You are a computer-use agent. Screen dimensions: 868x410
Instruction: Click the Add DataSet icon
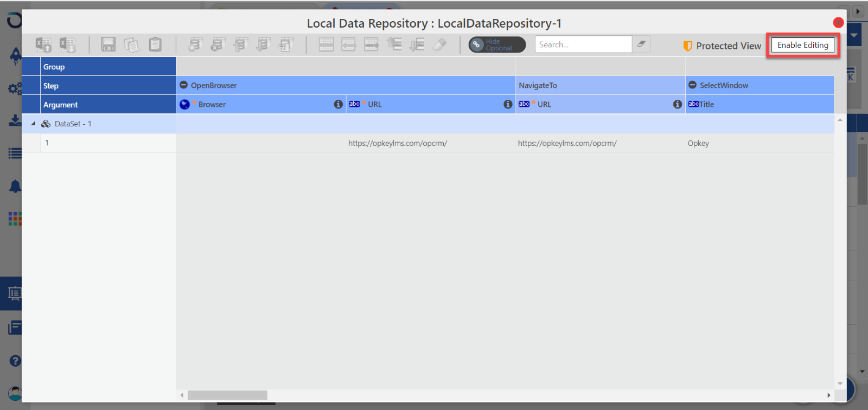(195, 44)
